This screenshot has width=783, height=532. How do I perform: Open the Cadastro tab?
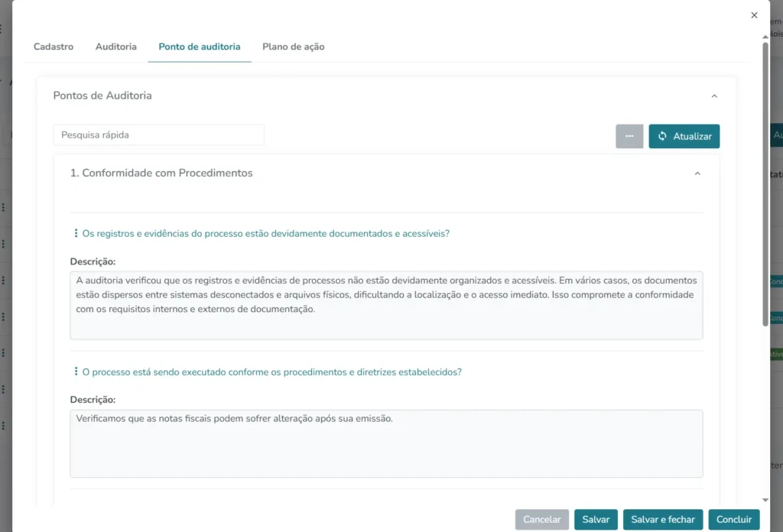click(54, 47)
